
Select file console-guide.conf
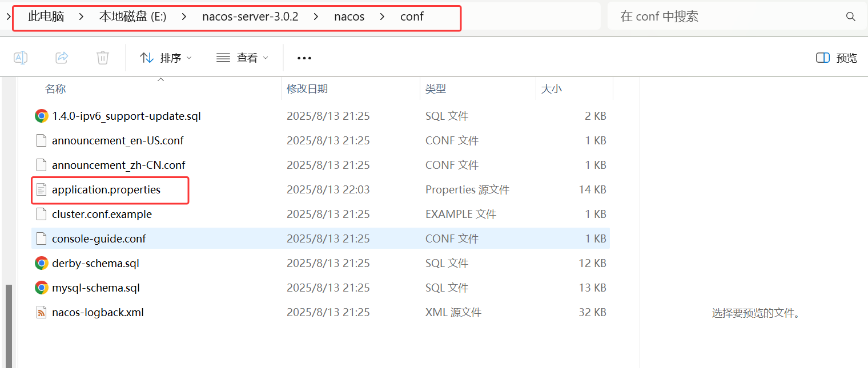pyautogui.click(x=99, y=238)
